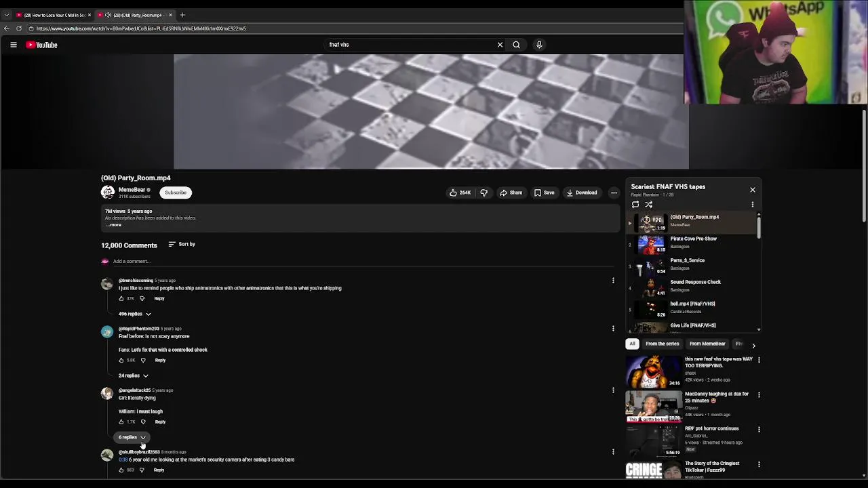868x488 pixels.
Task: Open the MemeBear channel avatar
Action: [108, 192]
